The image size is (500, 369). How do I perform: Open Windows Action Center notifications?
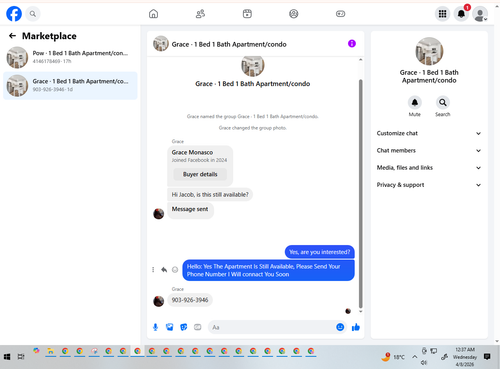487,357
